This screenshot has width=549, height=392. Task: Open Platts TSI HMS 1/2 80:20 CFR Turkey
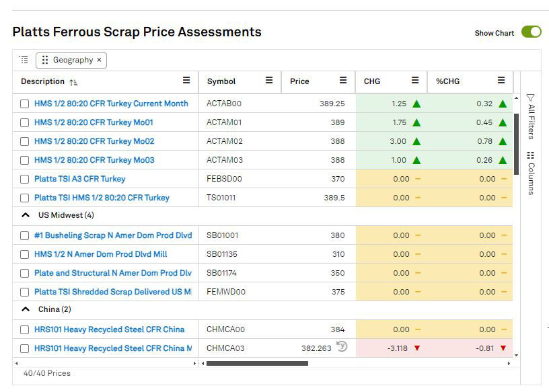coord(102,198)
